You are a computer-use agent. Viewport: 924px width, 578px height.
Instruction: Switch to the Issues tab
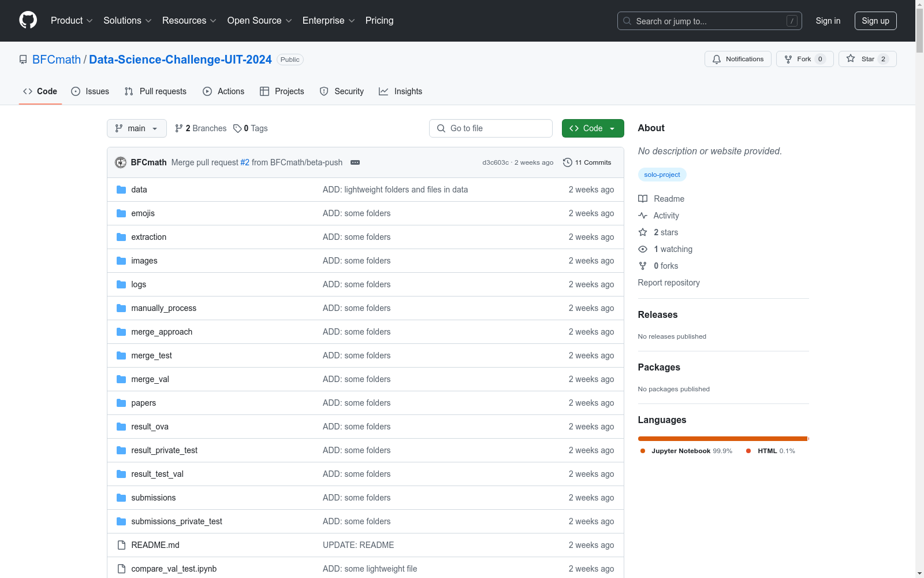[x=90, y=91]
